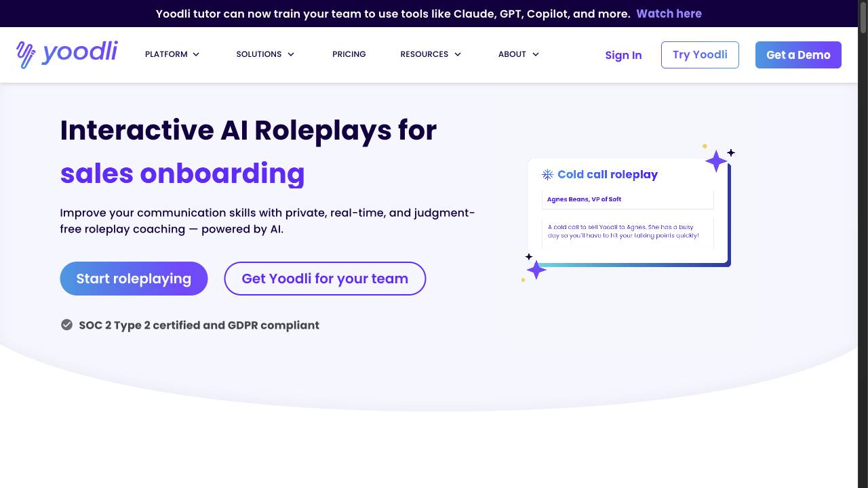
Task: Click the snowflake icon beside Cold call roleplay
Action: click(x=547, y=175)
